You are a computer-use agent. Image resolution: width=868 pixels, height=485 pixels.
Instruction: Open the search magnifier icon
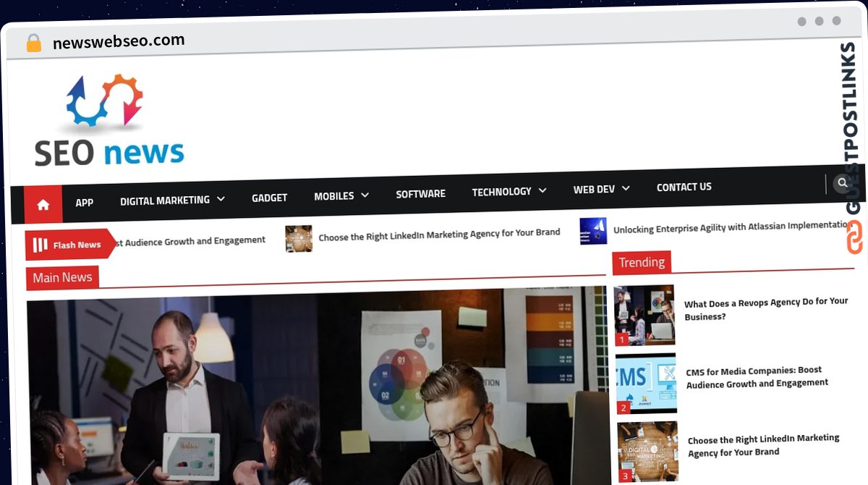pyautogui.click(x=842, y=183)
